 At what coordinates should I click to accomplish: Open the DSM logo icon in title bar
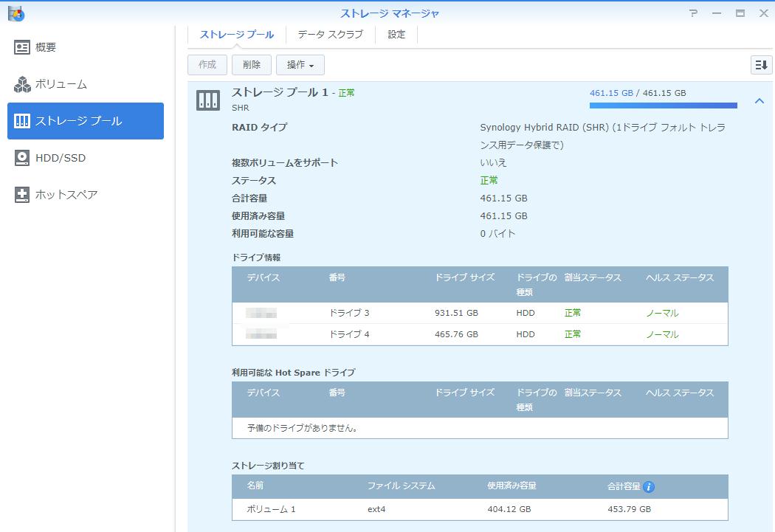(17, 13)
